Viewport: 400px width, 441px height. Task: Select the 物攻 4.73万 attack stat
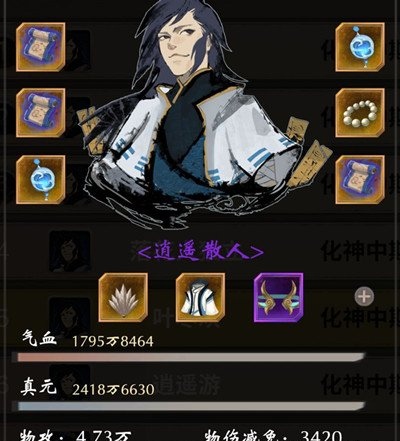click(x=76, y=435)
